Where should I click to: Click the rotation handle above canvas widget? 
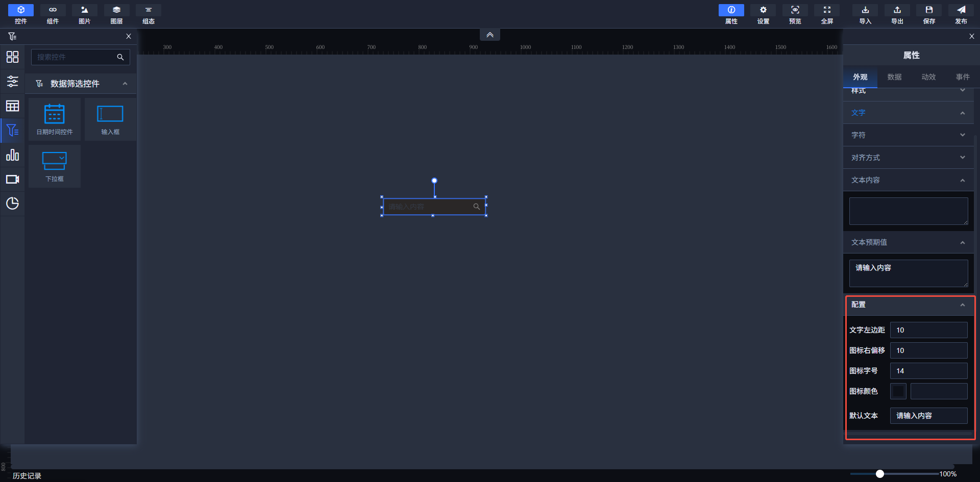coord(434,181)
